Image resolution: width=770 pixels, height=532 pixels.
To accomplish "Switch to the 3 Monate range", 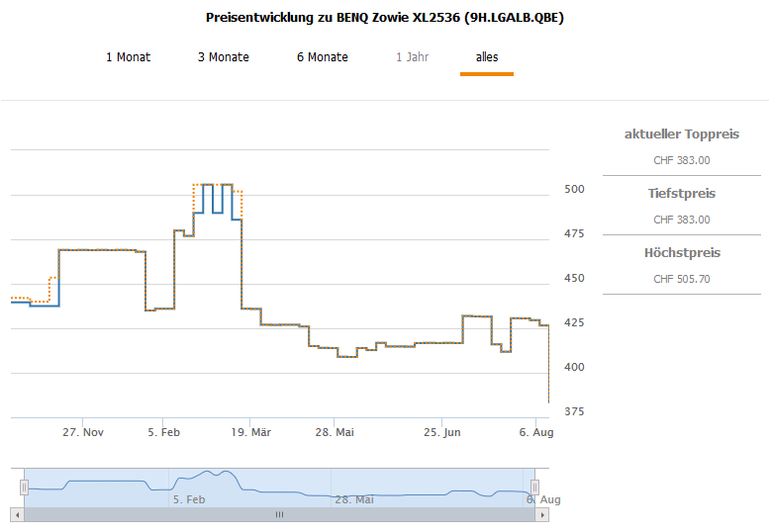I will tap(223, 57).
